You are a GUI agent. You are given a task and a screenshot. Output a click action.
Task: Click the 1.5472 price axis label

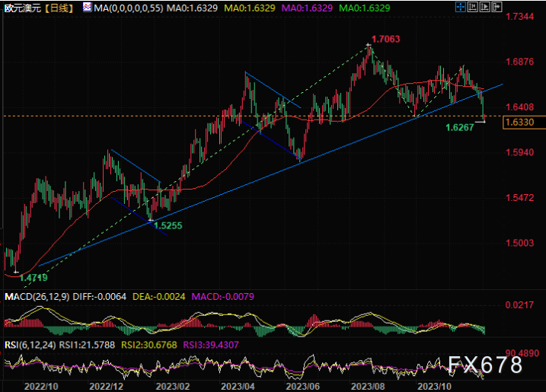519,197
